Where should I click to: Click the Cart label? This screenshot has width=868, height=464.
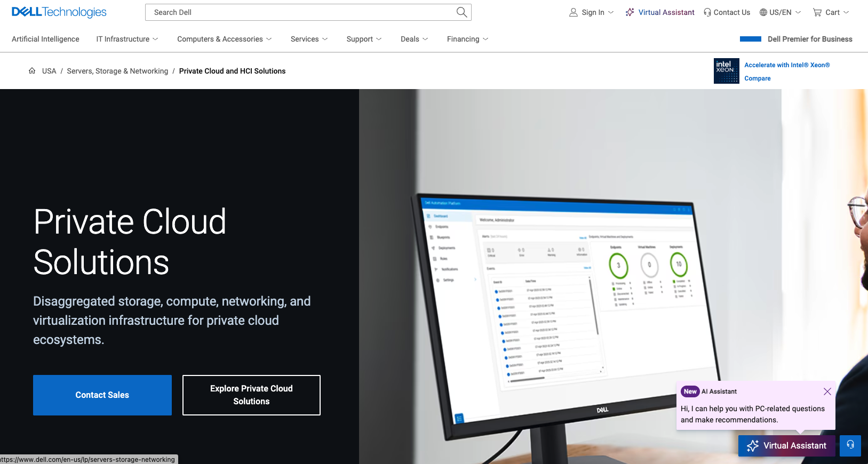pos(832,12)
